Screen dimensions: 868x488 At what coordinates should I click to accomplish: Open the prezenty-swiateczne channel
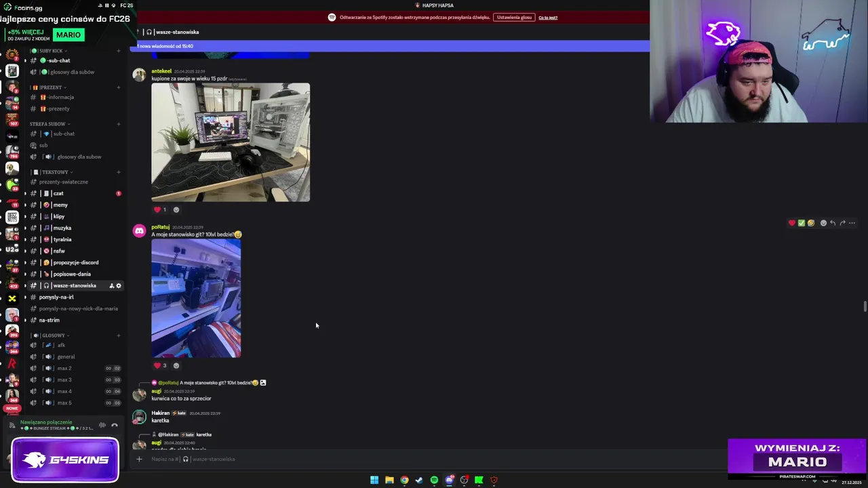(x=64, y=182)
